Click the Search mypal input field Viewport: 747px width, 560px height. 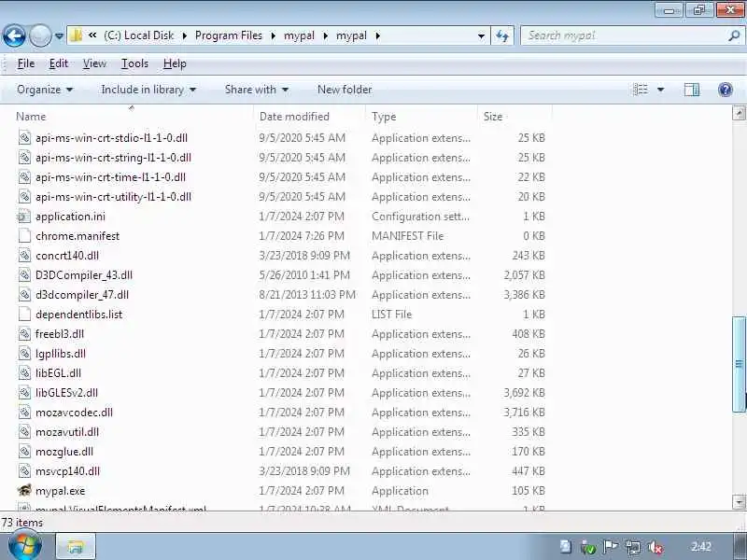point(624,35)
